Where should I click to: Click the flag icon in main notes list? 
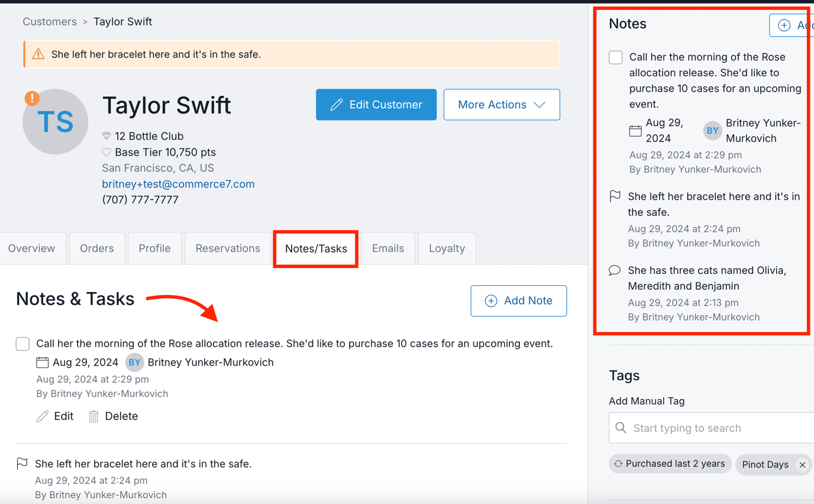point(22,464)
